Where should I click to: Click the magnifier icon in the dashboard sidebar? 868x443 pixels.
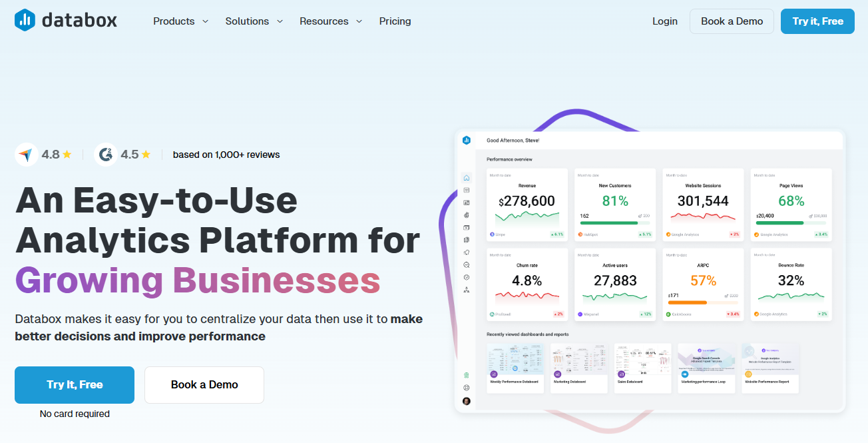467,264
